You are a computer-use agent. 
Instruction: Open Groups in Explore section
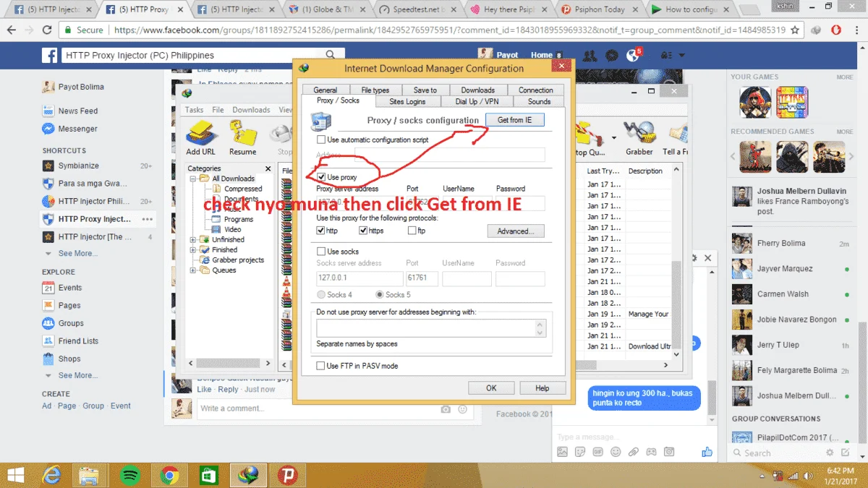pos(63,323)
